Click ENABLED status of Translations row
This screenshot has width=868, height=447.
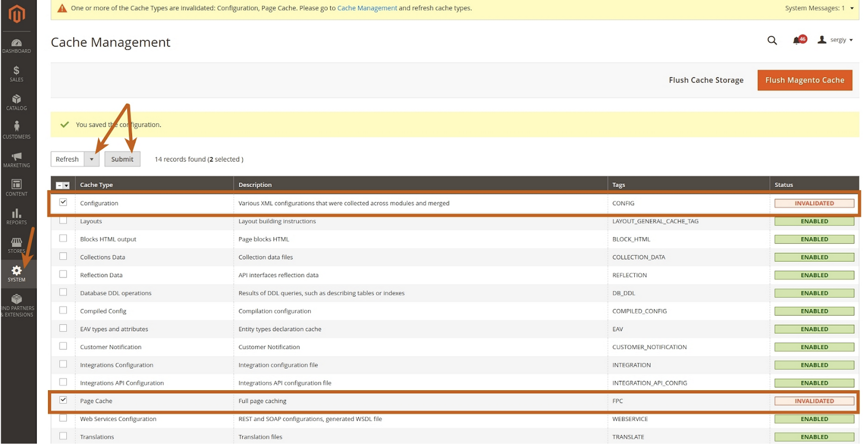[814, 437]
